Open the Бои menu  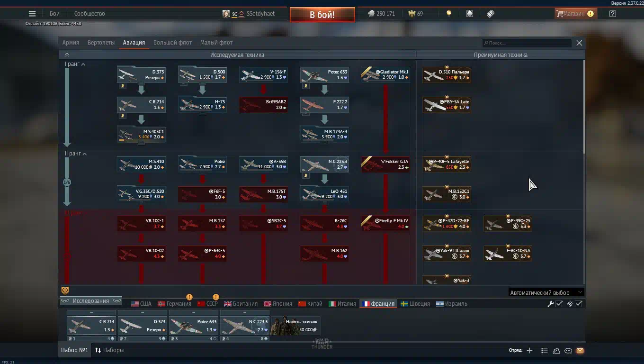(54, 14)
